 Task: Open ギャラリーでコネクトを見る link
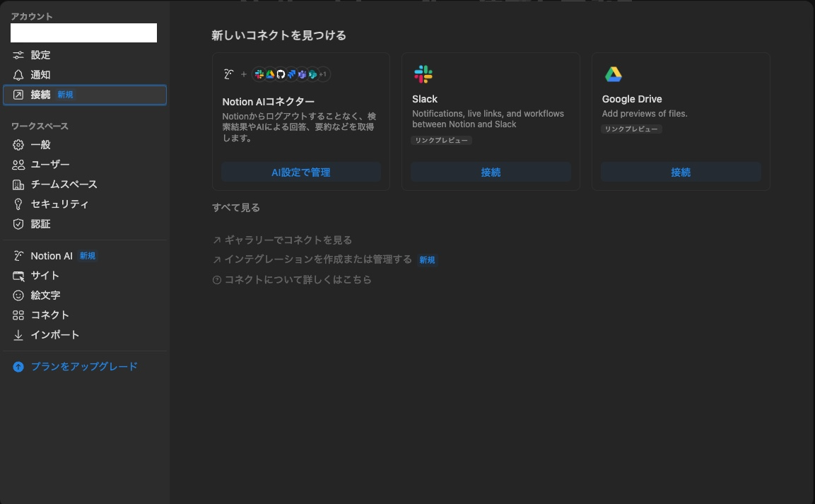288,240
